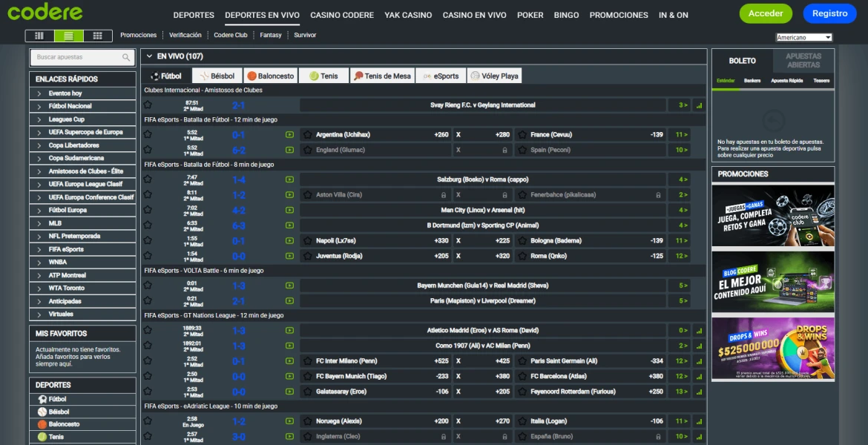Open stats chart for Svay Rieng v Geylang
Screen dimensions: 868x445
pos(699,105)
